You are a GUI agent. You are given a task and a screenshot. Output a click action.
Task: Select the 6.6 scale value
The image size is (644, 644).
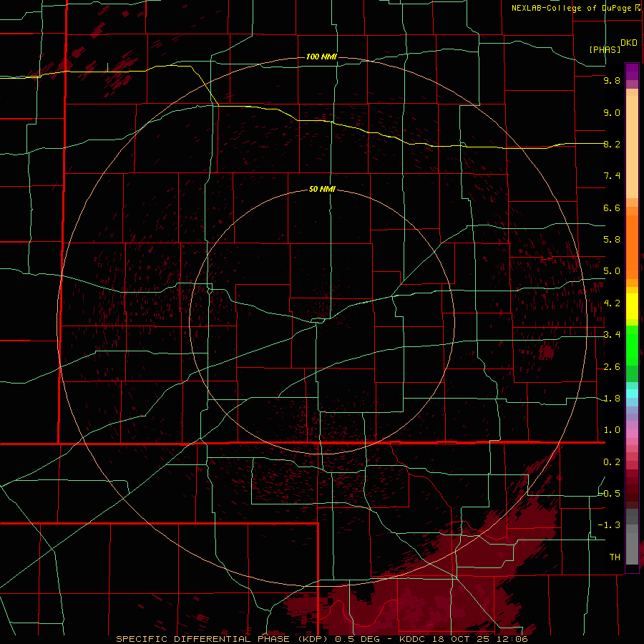click(x=612, y=208)
